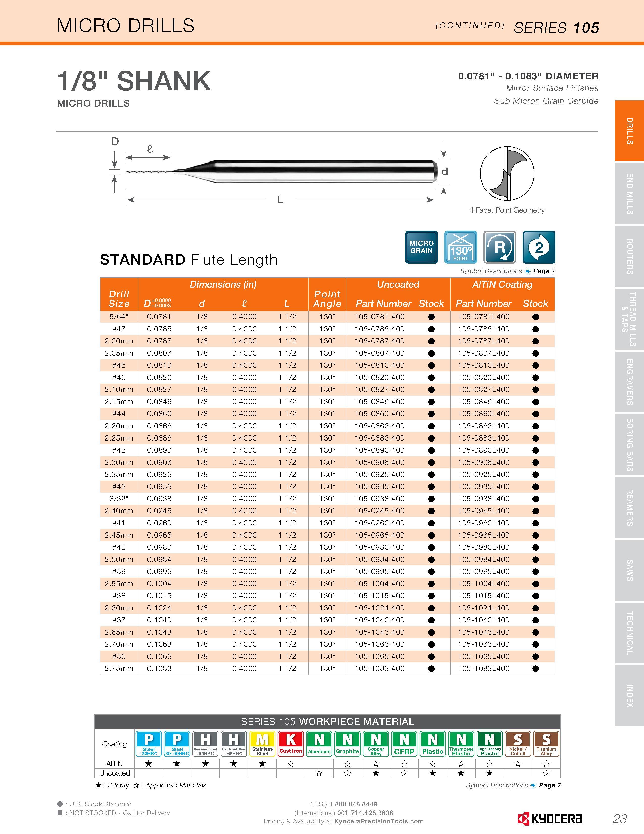Select the CFRP material icon
This screenshot has width=644, height=834.
(x=404, y=744)
